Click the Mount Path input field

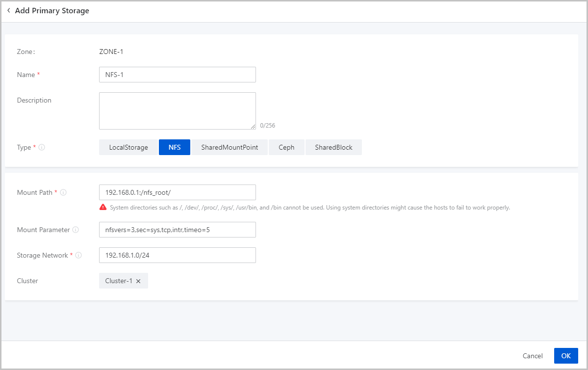pyautogui.click(x=178, y=192)
